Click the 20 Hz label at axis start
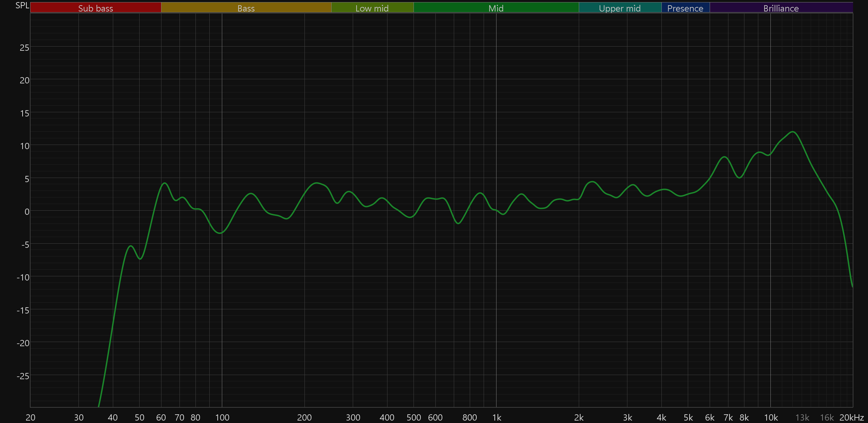Viewport: 868px width, 423px height. click(31, 417)
